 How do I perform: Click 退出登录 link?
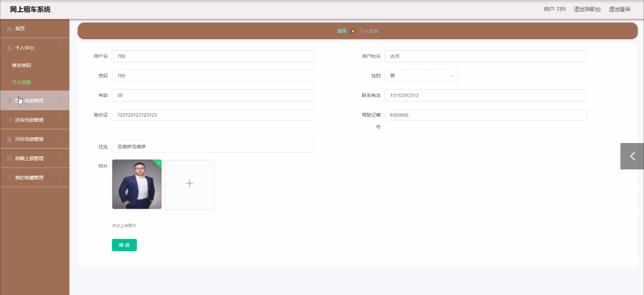click(x=619, y=9)
